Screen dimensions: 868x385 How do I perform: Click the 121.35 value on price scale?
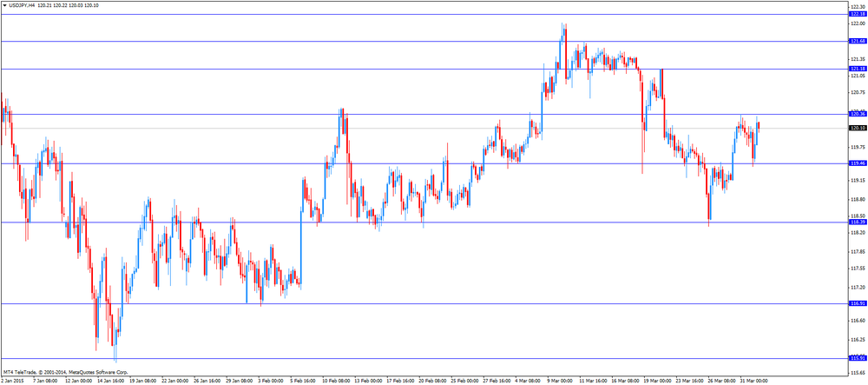[x=858, y=59]
